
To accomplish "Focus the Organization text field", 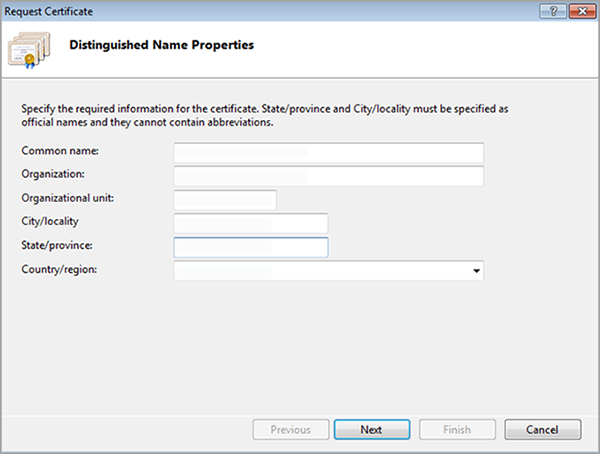I will [328, 176].
